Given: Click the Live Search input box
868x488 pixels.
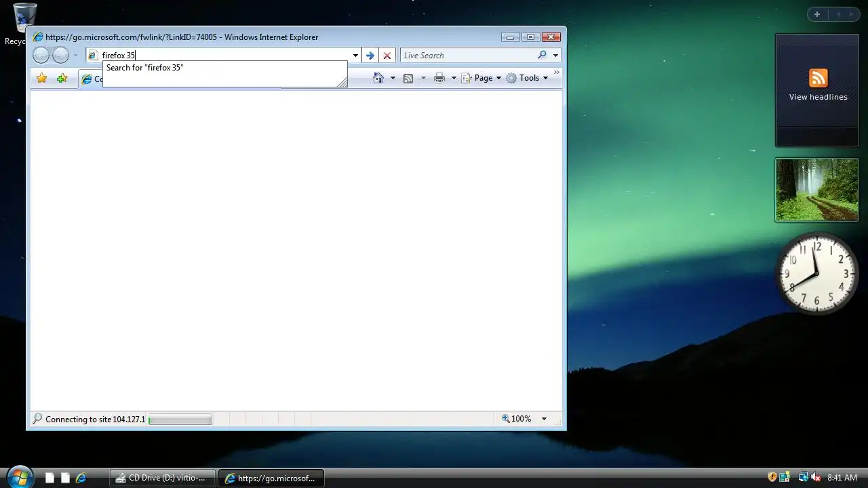Looking at the screenshot, I should 468,56.
